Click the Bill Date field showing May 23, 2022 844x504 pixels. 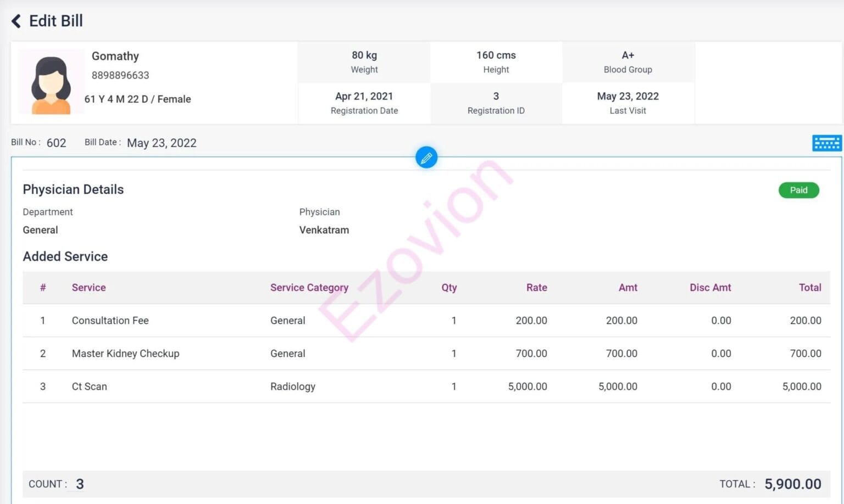pyautogui.click(x=162, y=143)
